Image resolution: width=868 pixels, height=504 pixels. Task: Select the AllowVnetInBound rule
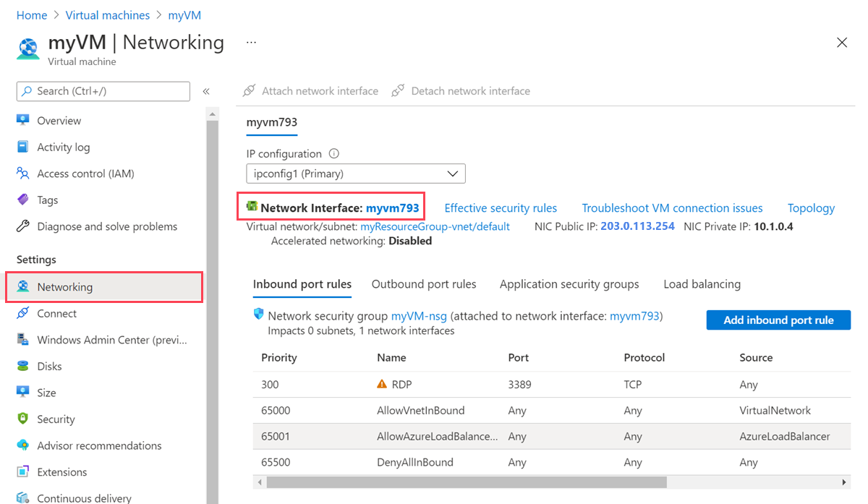(552, 411)
